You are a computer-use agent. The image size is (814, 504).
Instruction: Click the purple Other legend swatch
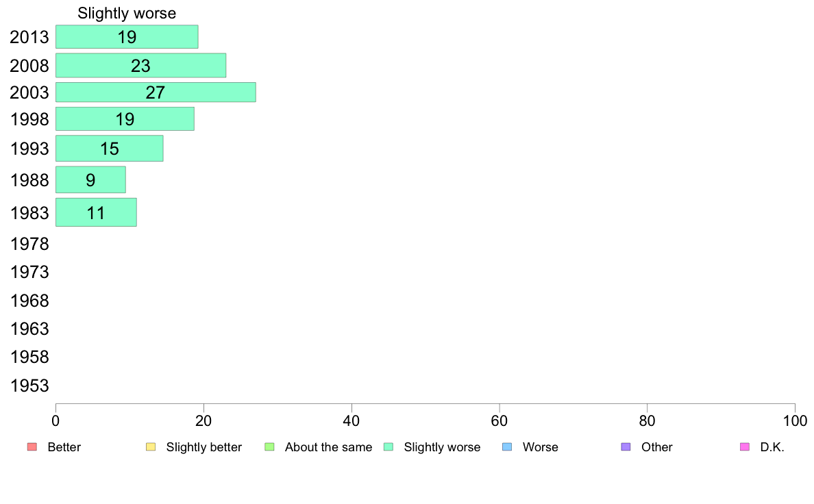pyautogui.click(x=626, y=447)
